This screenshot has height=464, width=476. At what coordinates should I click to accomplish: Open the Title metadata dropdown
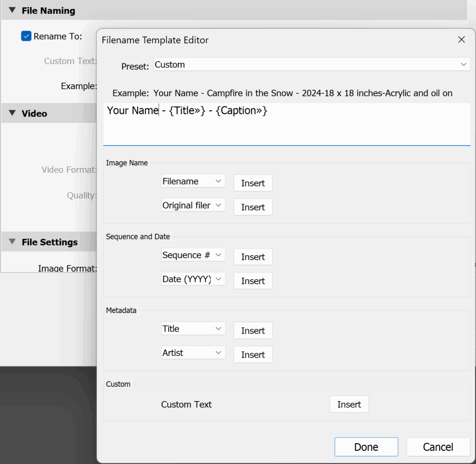(193, 329)
